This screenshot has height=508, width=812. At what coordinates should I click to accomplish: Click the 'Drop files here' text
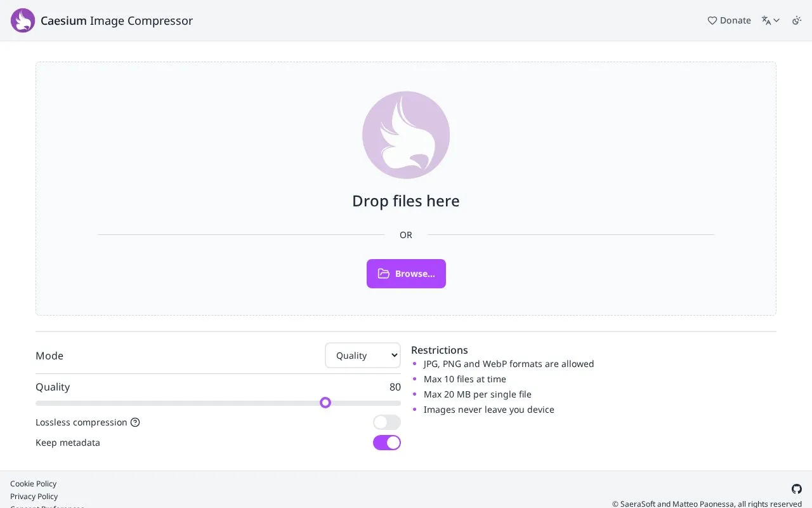pyautogui.click(x=406, y=201)
